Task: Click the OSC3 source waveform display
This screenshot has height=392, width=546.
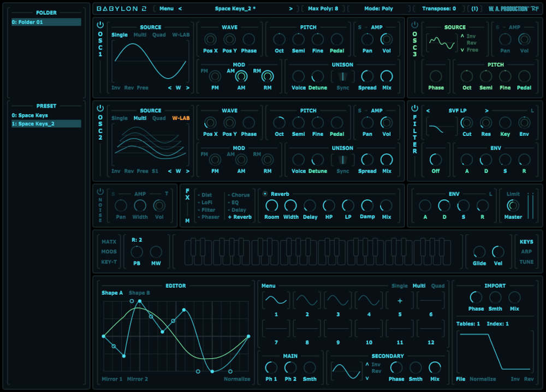Action: tap(442, 41)
